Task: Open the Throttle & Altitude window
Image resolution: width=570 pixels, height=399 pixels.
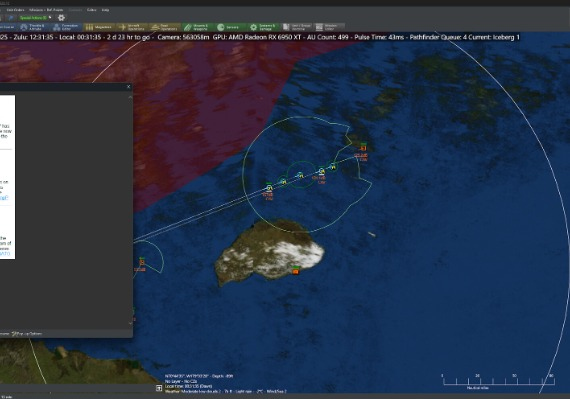Action: [33, 27]
